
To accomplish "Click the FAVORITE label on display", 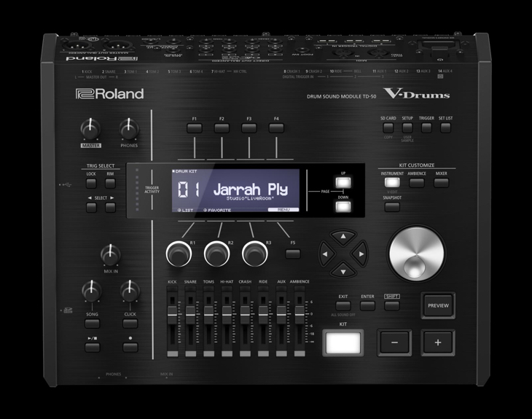I will point(217,210).
